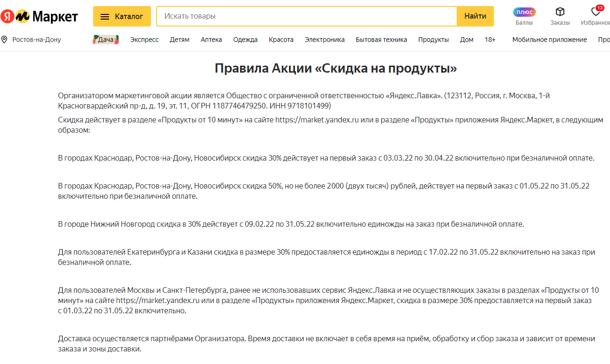
Task: Open the Одежда category
Action: pos(246,40)
